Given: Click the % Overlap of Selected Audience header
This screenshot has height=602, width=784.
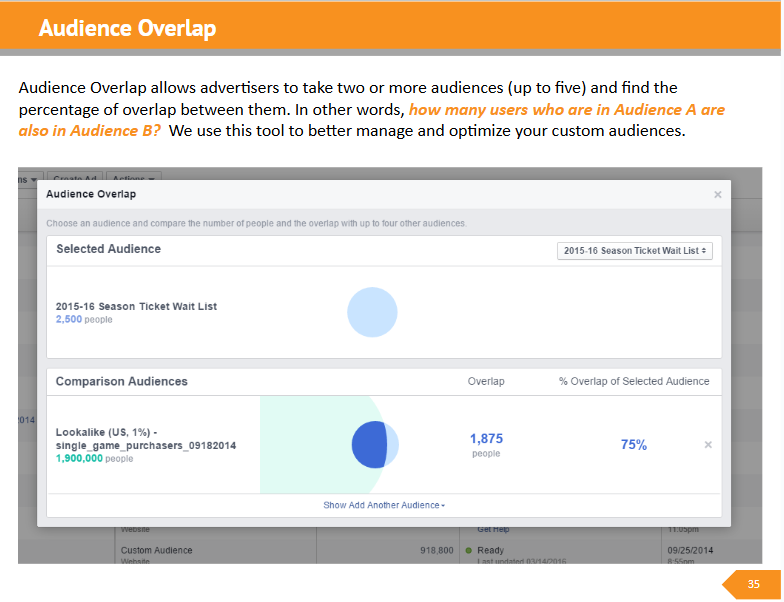Looking at the screenshot, I should [x=634, y=381].
